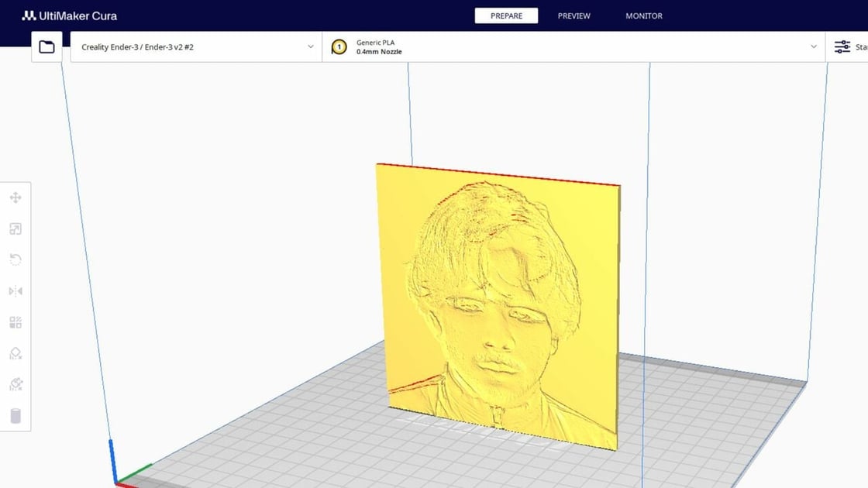Open the Creality Ender-3 printer dropdown
The image size is (868, 488).
[196, 46]
